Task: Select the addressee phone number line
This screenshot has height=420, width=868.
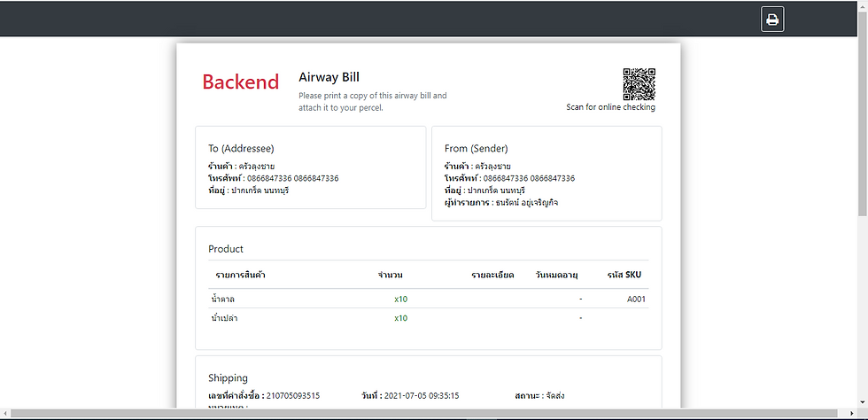Action: tap(274, 178)
